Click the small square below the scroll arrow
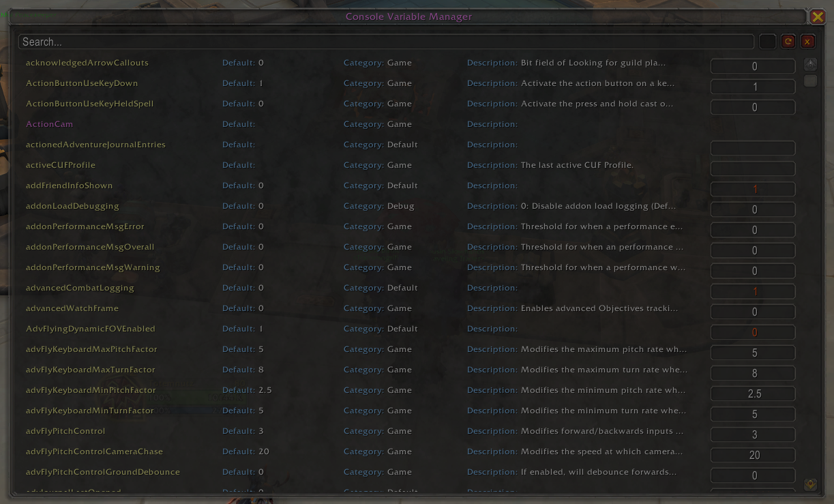The height and width of the screenshot is (504, 834). (810, 80)
